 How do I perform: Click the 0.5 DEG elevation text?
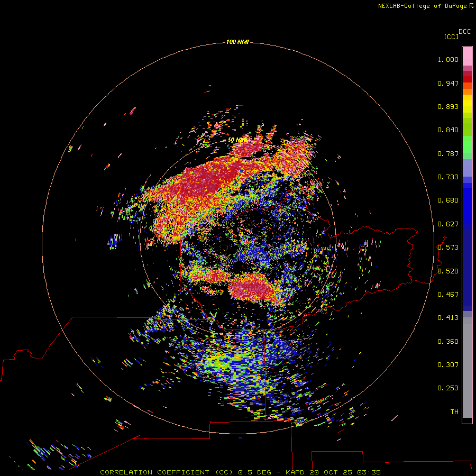(254, 472)
